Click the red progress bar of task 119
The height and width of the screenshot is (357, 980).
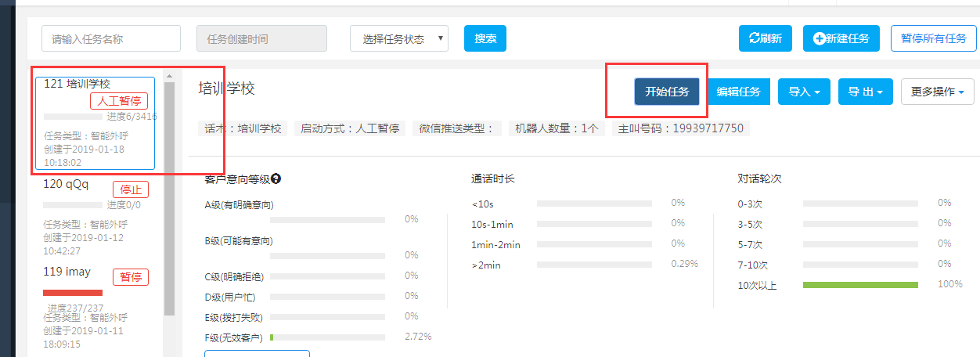[x=73, y=293]
